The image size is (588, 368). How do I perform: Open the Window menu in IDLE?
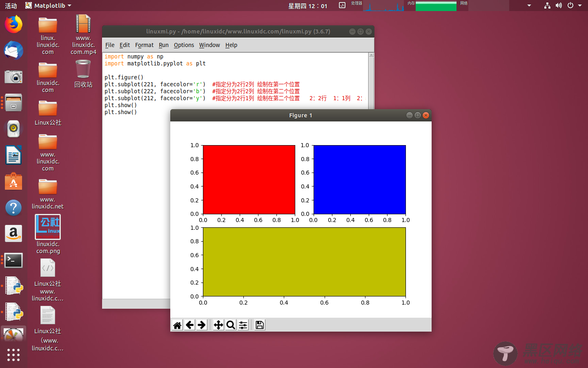pos(209,45)
